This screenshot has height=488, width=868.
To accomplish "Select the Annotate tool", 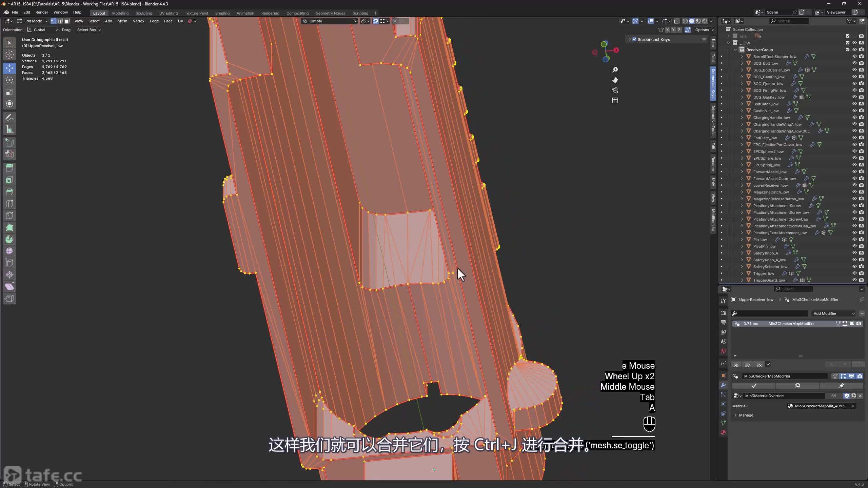I will (9, 118).
